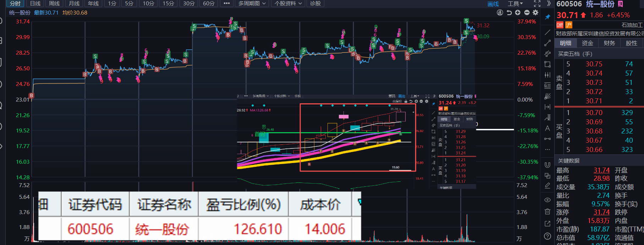Toggle fullscreen chart expand icon

click(x=537, y=4)
